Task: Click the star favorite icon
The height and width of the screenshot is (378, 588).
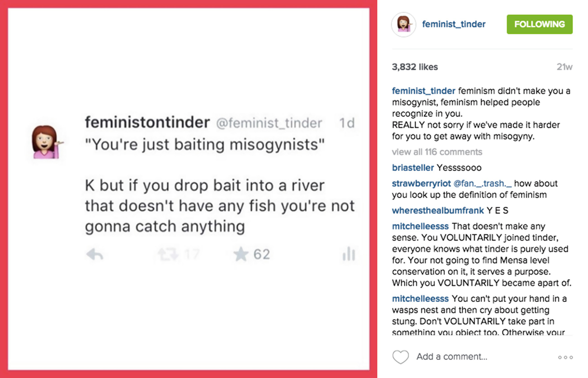Action: tap(241, 255)
